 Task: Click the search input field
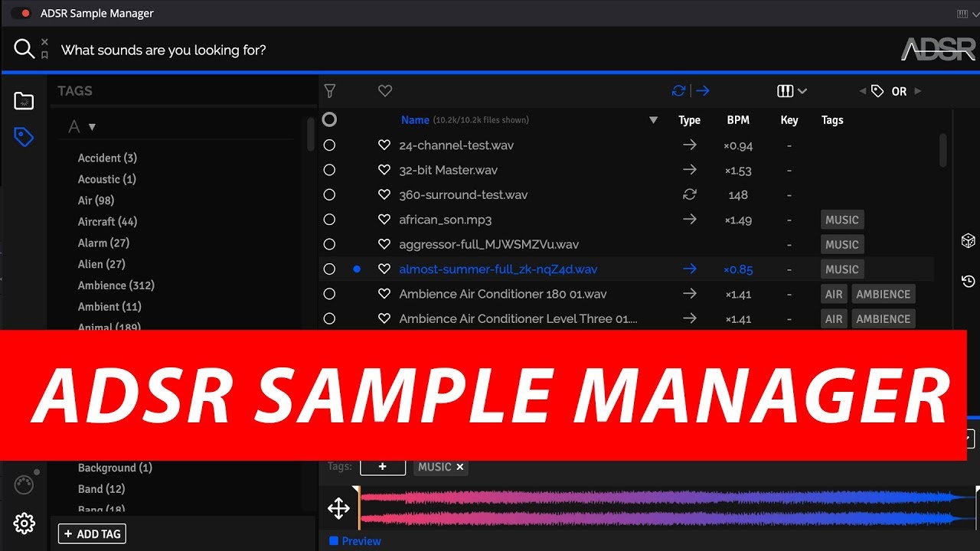pos(475,50)
